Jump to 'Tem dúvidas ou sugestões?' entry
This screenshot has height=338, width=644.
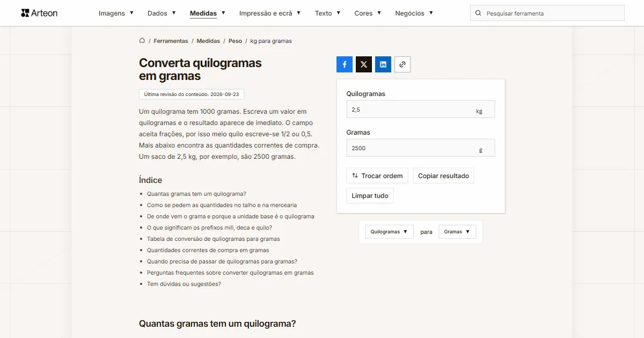184,284
